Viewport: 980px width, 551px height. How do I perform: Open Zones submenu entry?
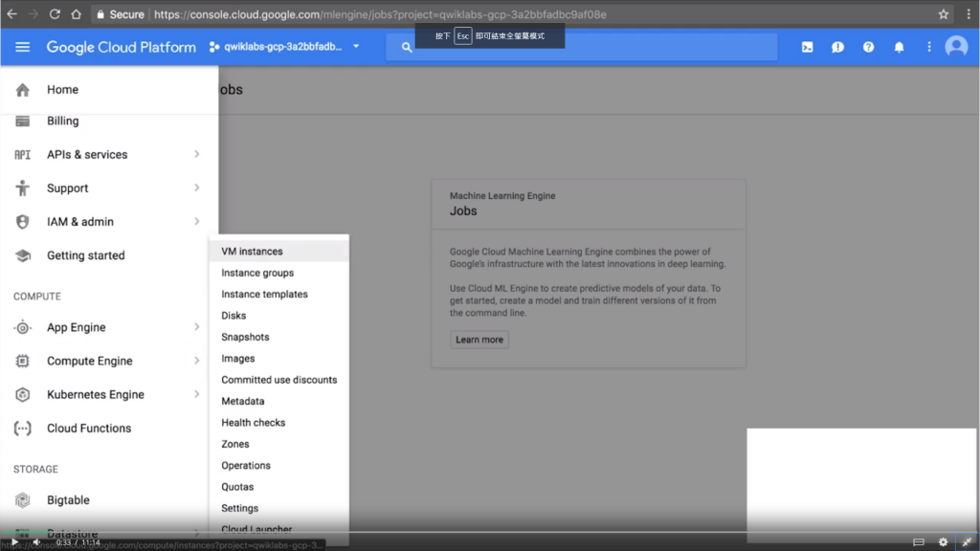(x=278, y=444)
